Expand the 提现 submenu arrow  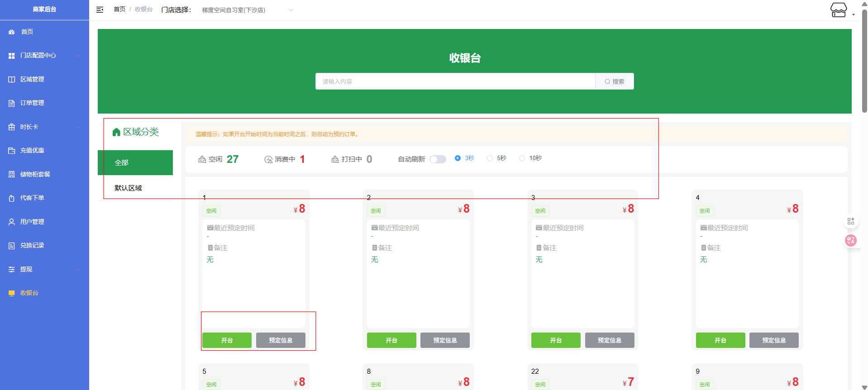pos(78,269)
